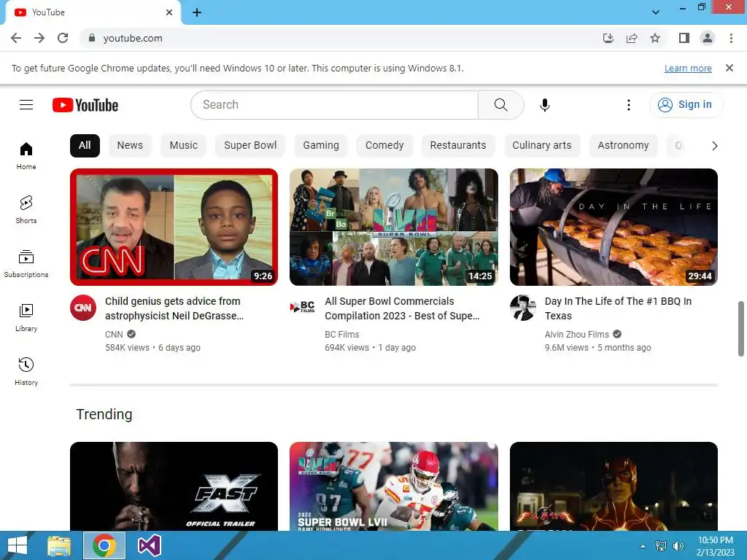This screenshot has height=560, width=747.
Task: Click the search magnifier button
Action: 500,105
